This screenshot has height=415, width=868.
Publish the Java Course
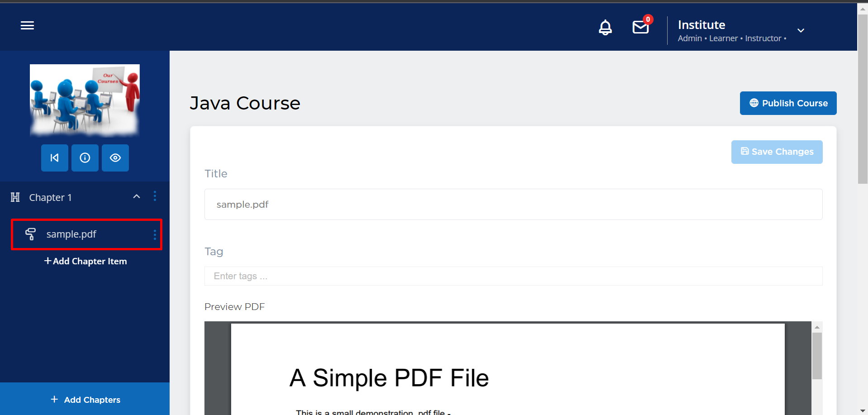pos(788,103)
